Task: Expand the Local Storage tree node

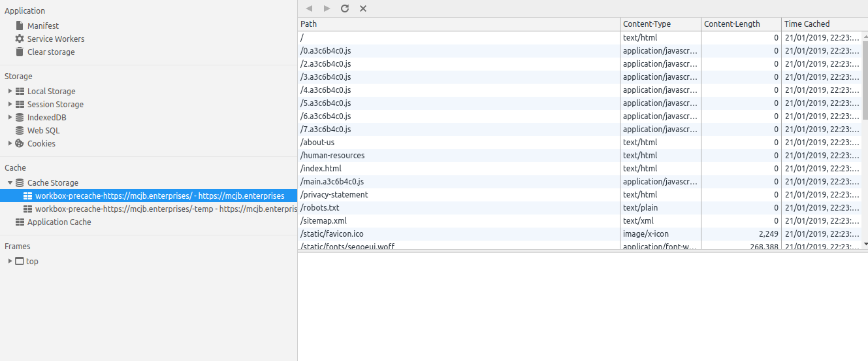Action: coord(10,91)
